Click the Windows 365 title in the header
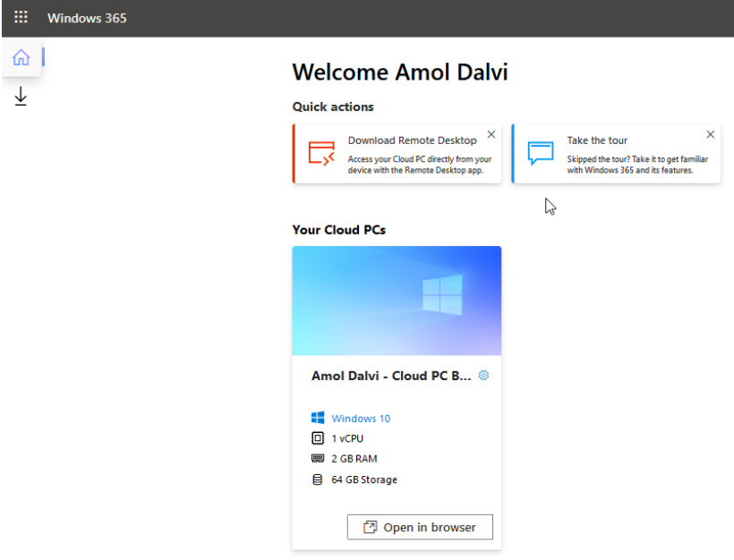Screen dimensions: 734x560 click(86, 16)
